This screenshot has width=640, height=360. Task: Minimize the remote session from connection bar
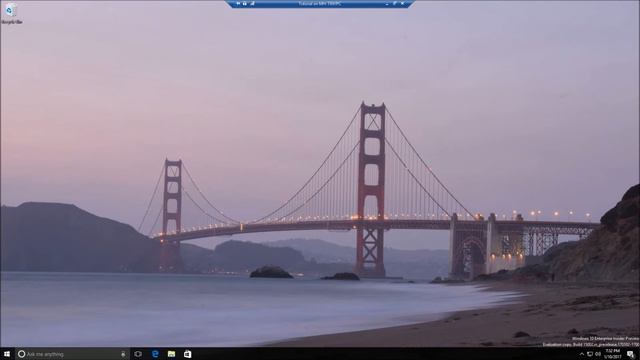(x=387, y=4)
